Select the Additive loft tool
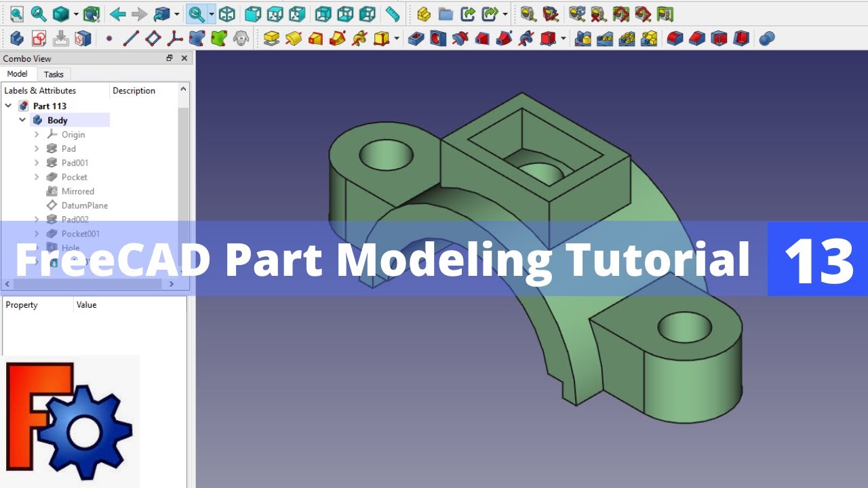This screenshot has width=868, height=488. [315, 39]
